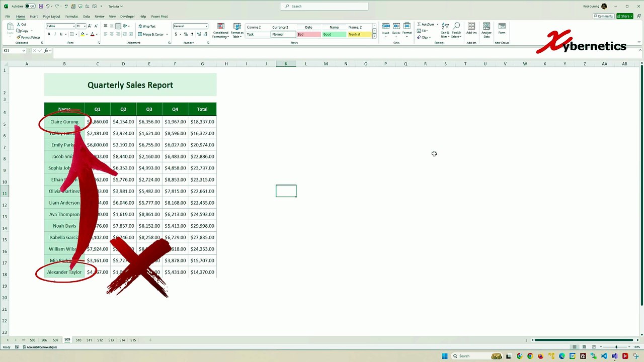Select the Q3 header cell

click(x=149, y=109)
